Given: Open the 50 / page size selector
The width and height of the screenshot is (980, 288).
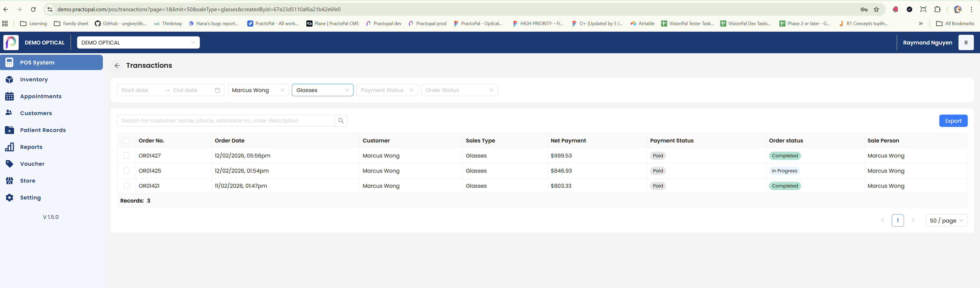Looking at the screenshot, I should pos(946,221).
